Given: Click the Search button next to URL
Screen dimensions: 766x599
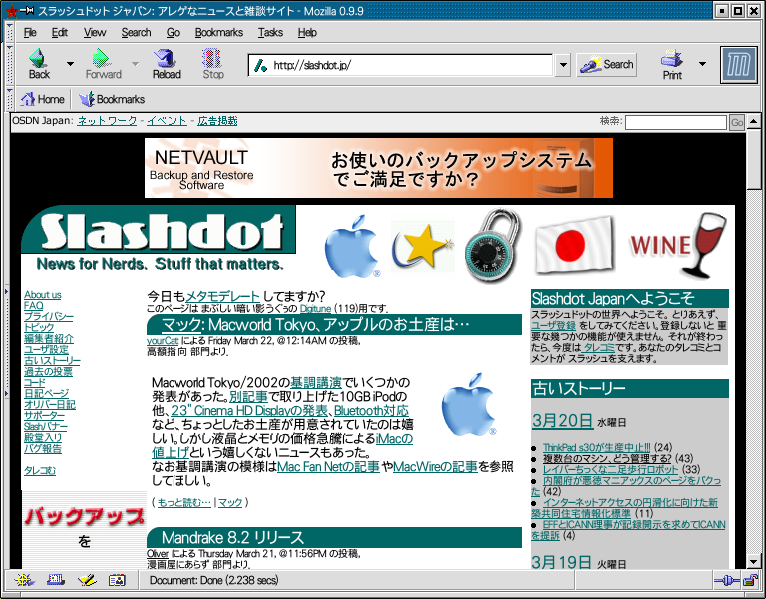Looking at the screenshot, I should tap(606, 64).
